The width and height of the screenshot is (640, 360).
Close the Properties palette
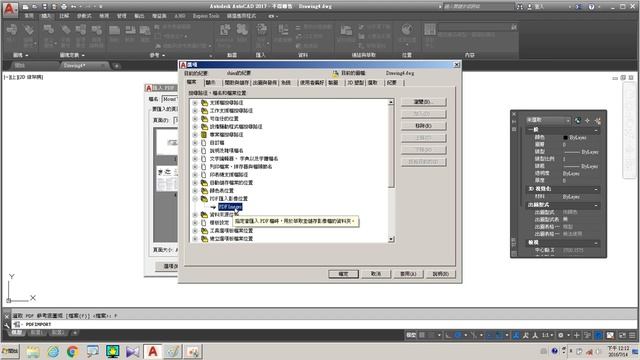point(514,114)
